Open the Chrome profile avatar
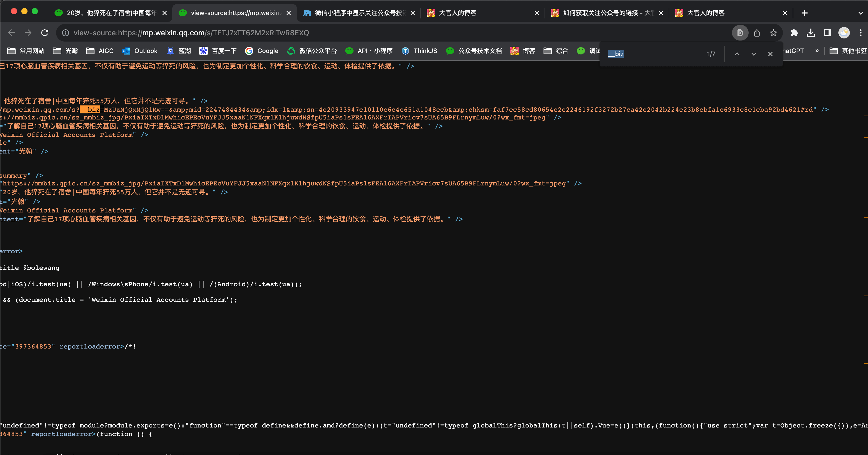The width and height of the screenshot is (868, 455). coord(844,33)
